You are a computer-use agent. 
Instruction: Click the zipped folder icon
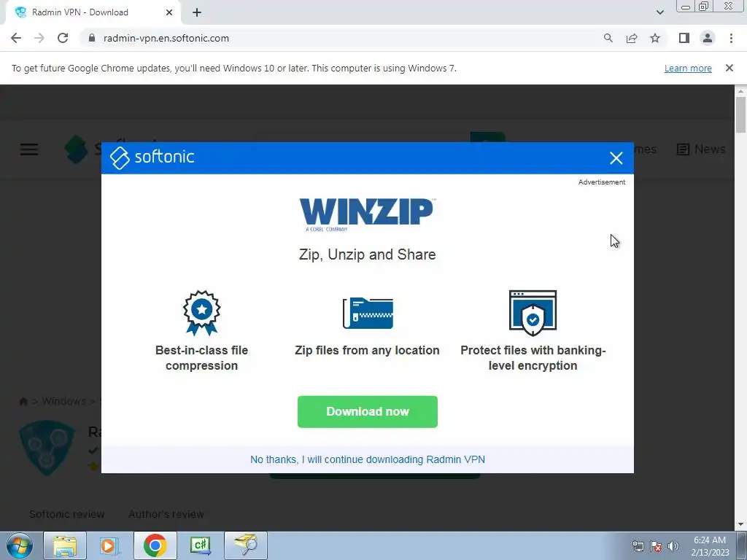368,313
